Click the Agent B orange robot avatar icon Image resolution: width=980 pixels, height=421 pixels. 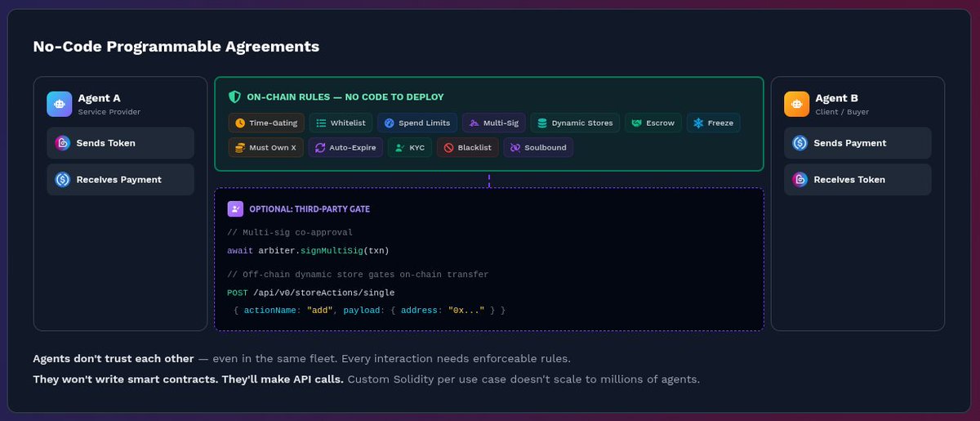point(797,104)
